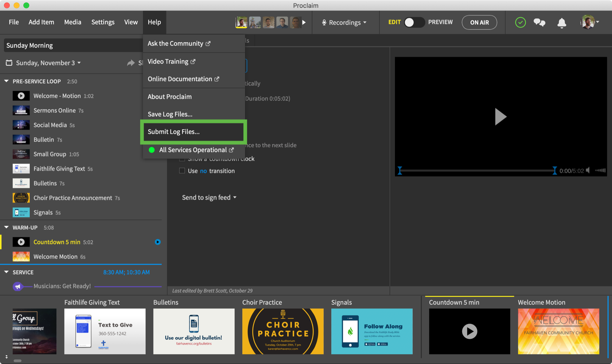Choose Save Log Files from Help menu
The image size is (612, 364).
(x=194, y=114)
